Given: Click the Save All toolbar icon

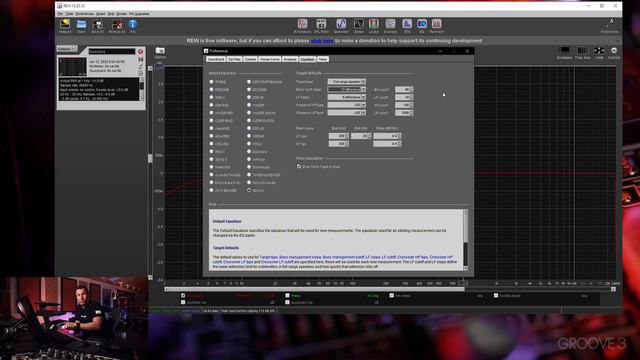Looking at the screenshot, I should pyautogui.click(x=98, y=24).
